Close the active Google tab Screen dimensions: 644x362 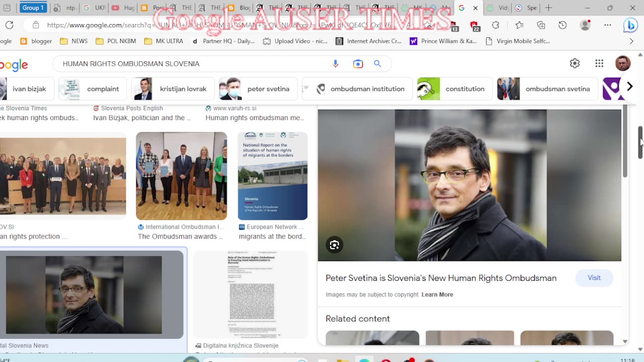[x=475, y=8]
